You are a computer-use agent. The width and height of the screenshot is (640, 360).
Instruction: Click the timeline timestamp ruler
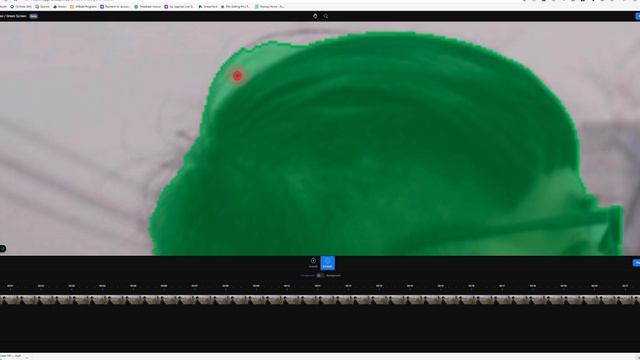tap(320, 286)
